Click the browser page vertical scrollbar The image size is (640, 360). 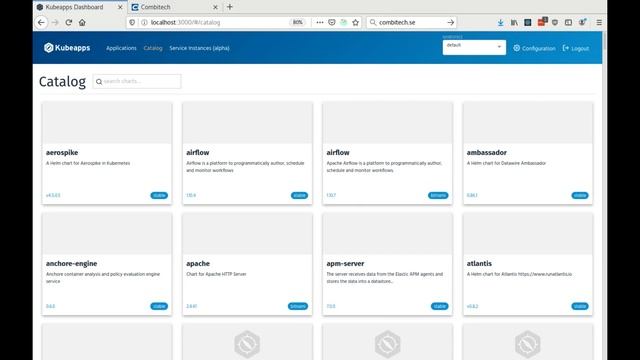click(604, 195)
